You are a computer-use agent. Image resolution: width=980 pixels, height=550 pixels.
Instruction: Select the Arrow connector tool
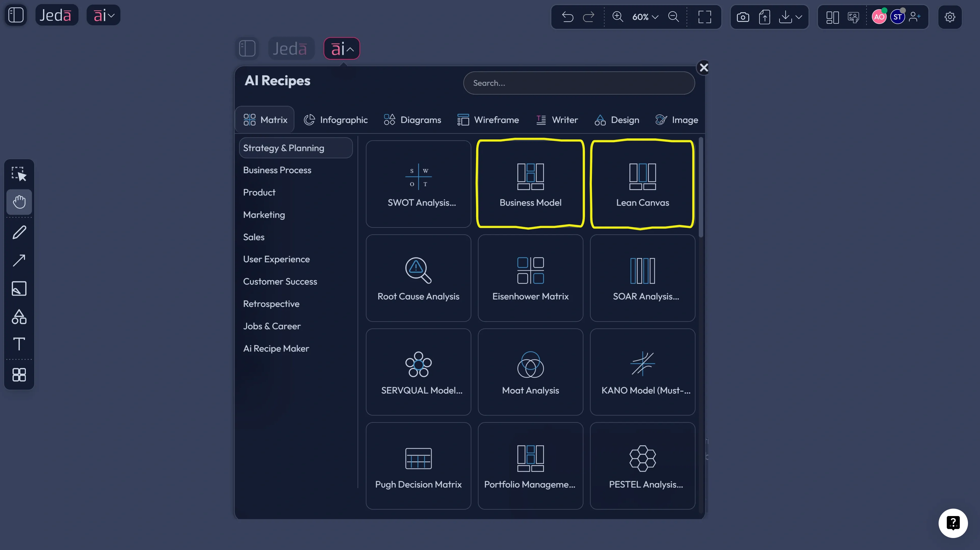point(19,260)
